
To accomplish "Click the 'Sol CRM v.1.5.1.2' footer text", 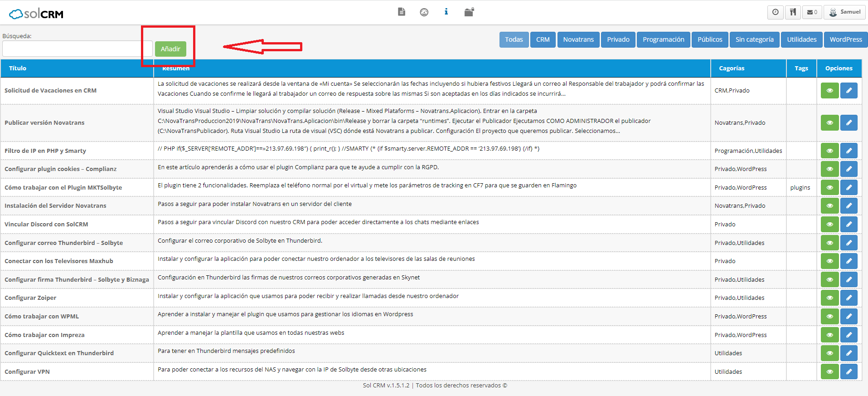I will click(386, 385).
